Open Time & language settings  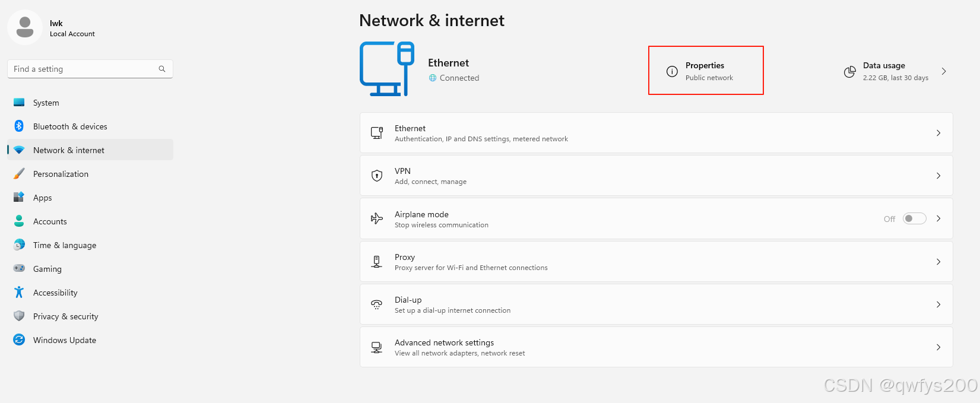(x=90, y=245)
